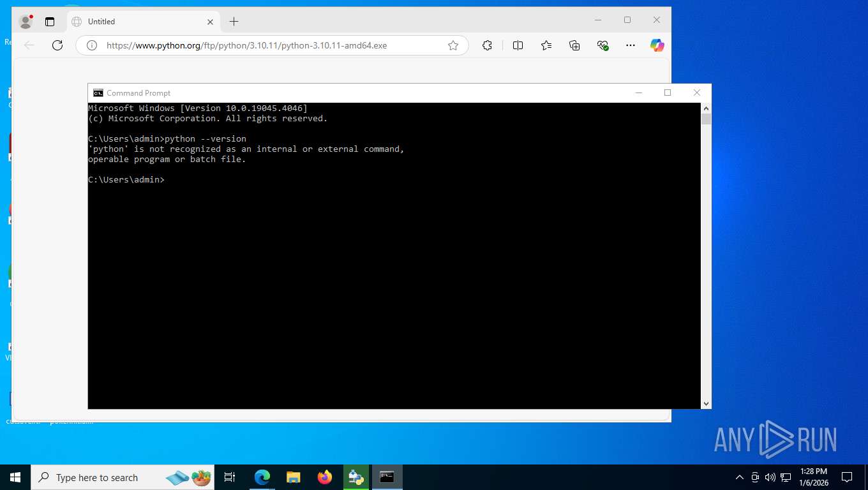
Task: Reload the page in Edge
Action: (57, 45)
